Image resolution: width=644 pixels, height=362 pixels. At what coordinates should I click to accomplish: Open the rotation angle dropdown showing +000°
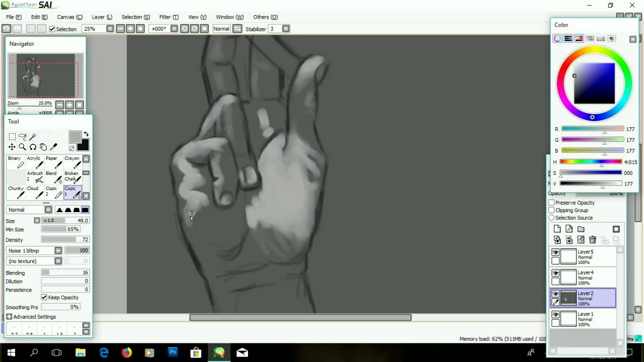pyautogui.click(x=174, y=29)
